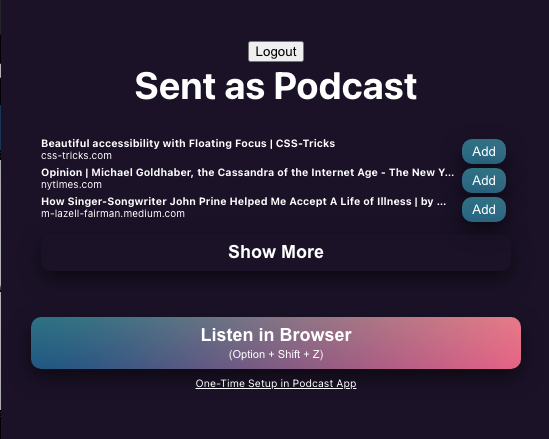Start Listen in Browser playback
This screenshot has width=549, height=439.
click(276, 343)
